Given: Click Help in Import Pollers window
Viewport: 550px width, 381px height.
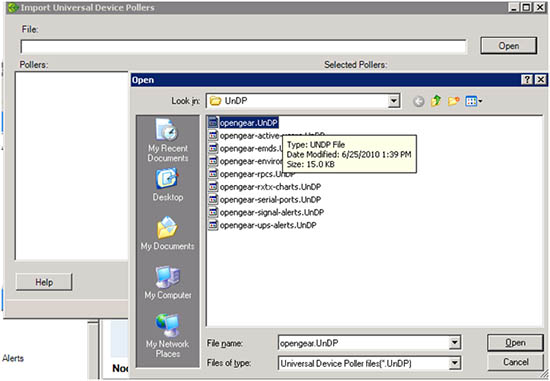Looking at the screenshot, I should (44, 282).
